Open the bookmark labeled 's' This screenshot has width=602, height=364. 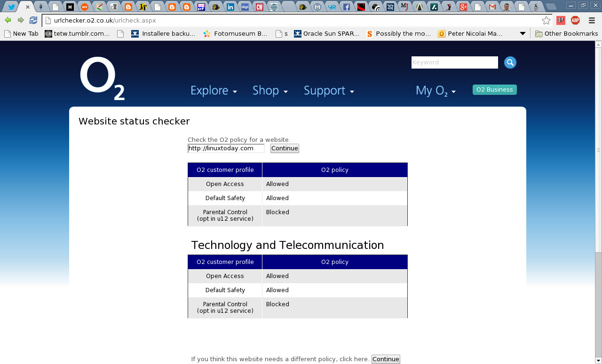pos(282,34)
